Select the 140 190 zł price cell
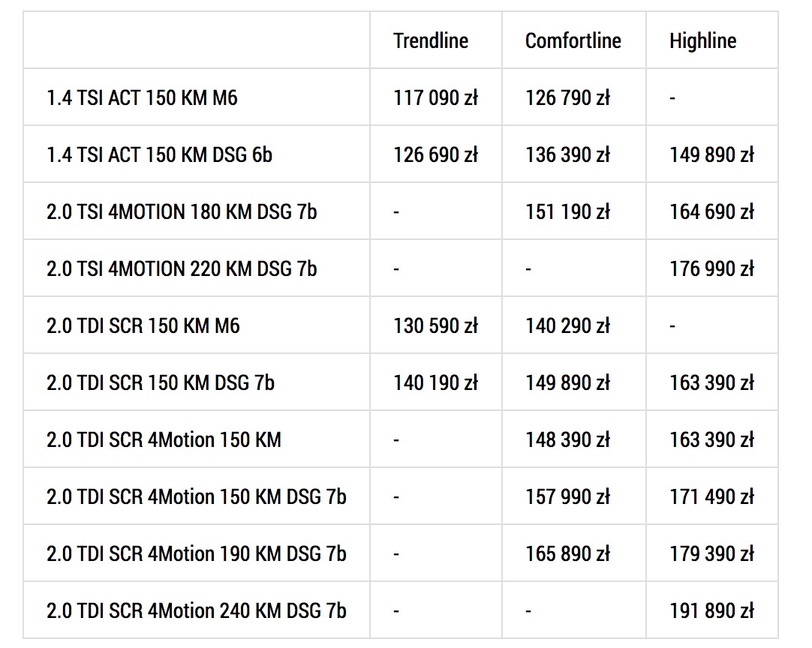This screenshot has width=812, height=648. click(x=435, y=382)
